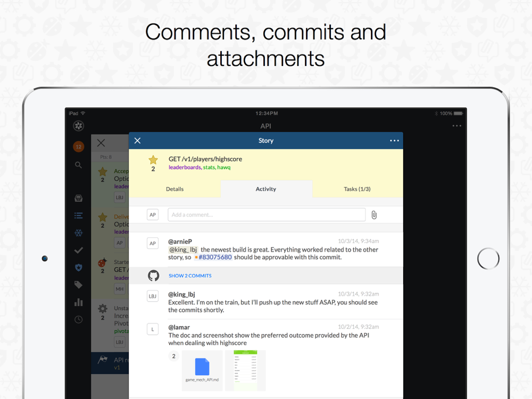This screenshot has width=532, height=399.
Task: Tap the AP avatar beside the comment field
Action: click(153, 215)
